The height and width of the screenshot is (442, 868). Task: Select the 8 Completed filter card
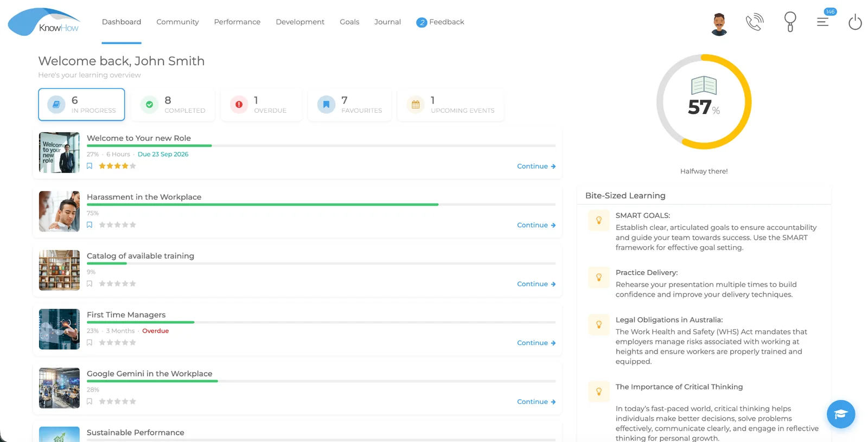pos(173,105)
